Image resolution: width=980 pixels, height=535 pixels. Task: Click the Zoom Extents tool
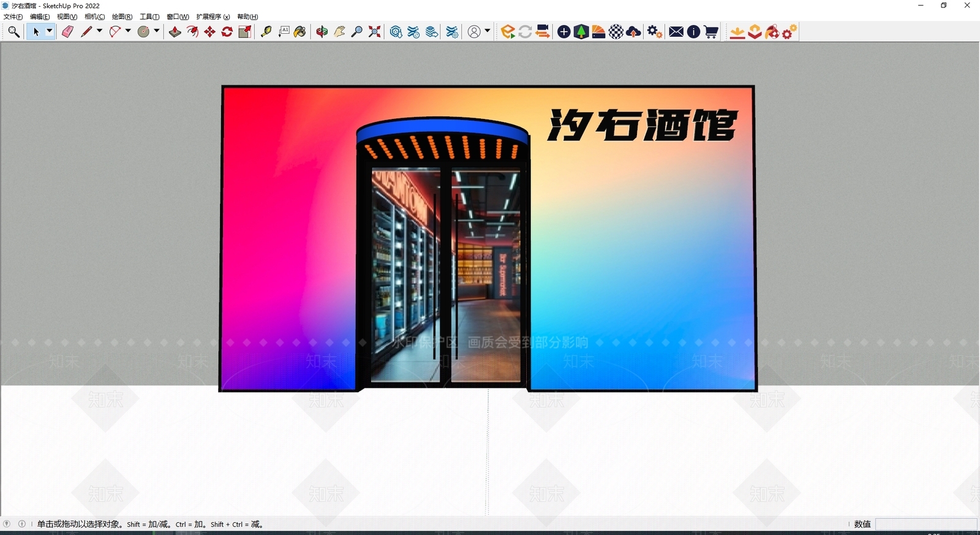(x=374, y=32)
